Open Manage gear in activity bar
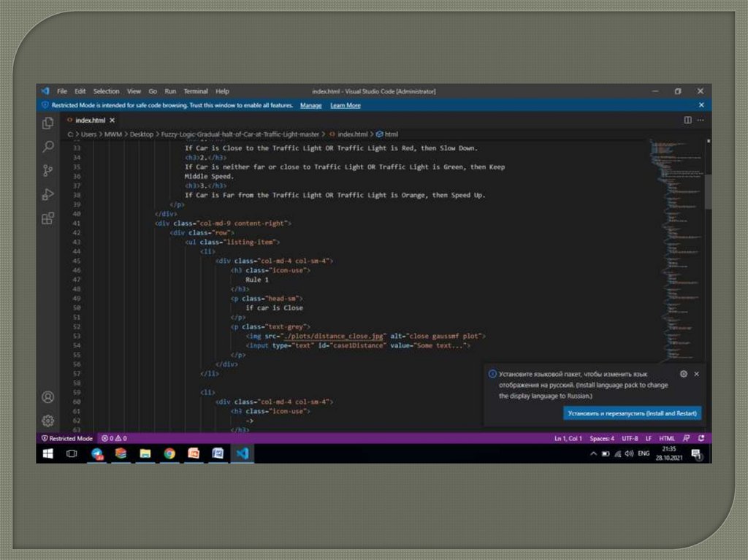Viewport: 748px width, 560px height. [48, 421]
